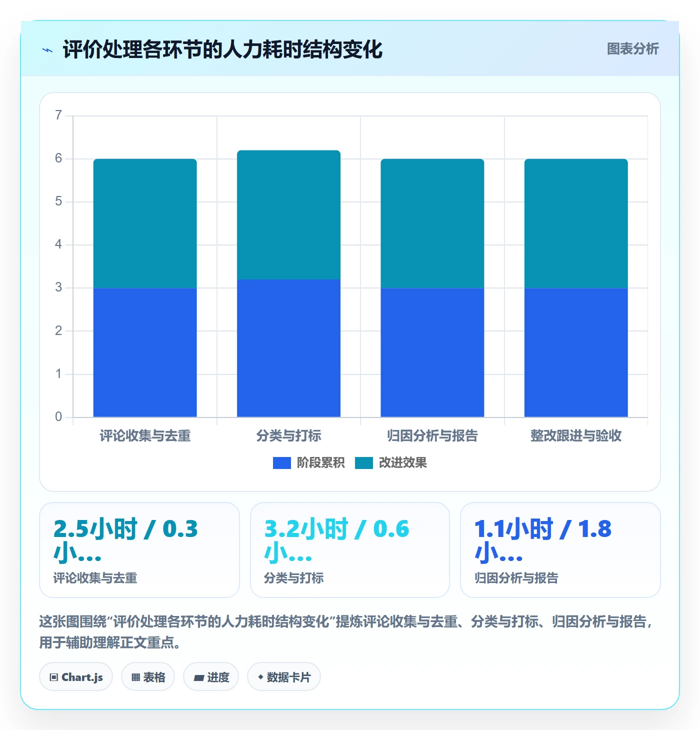Click the blue bar segment for 分类与打标
Viewport: 700px width, 730px height.
tap(288, 348)
